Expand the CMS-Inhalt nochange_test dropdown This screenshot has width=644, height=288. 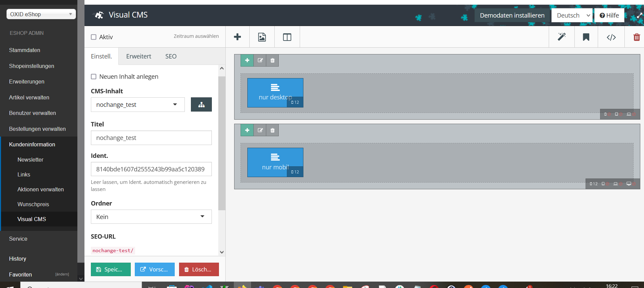pyautogui.click(x=138, y=104)
